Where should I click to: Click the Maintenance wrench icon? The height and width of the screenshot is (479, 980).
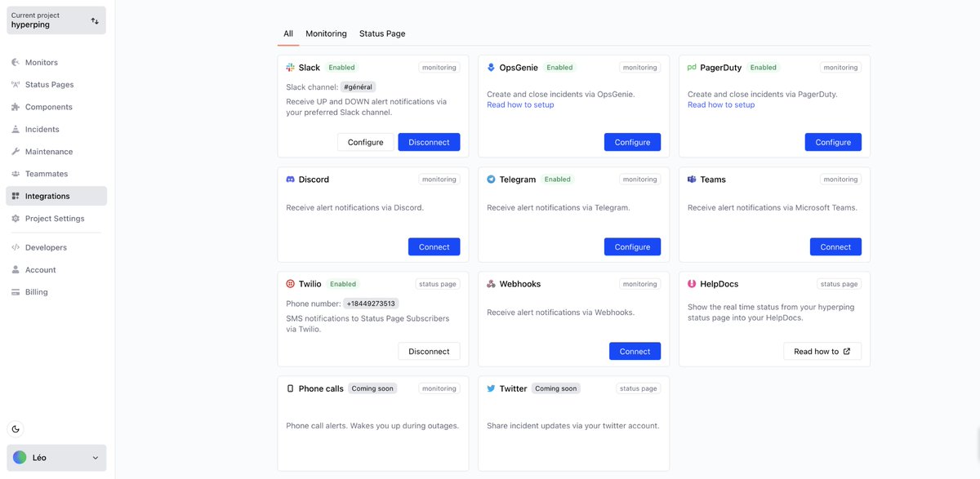pos(16,152)
